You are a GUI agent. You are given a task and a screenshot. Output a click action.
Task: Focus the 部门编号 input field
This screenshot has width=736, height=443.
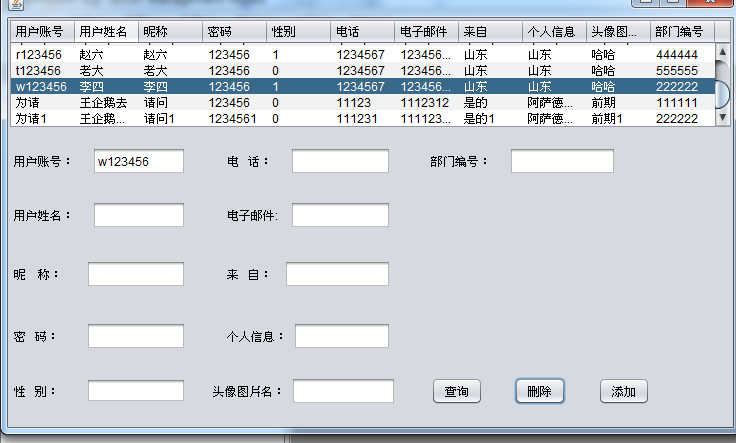coord(562,161)
